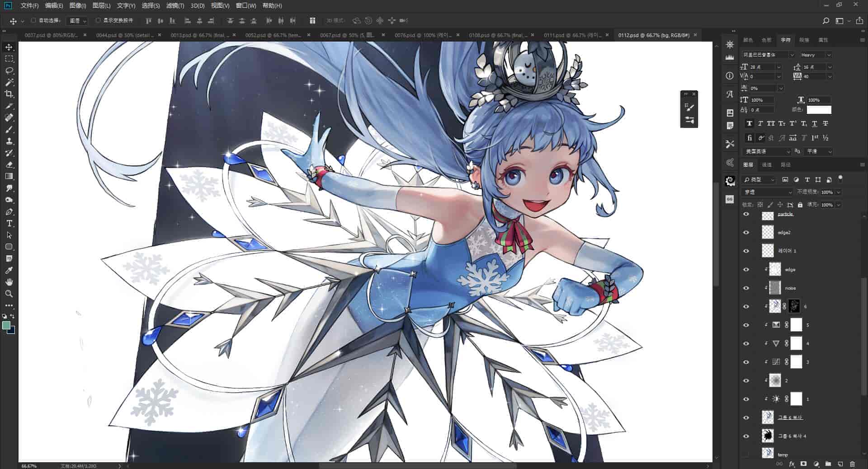Enable the 显示变换控件 checkbox
868x469 pixels.
[98, 20]
